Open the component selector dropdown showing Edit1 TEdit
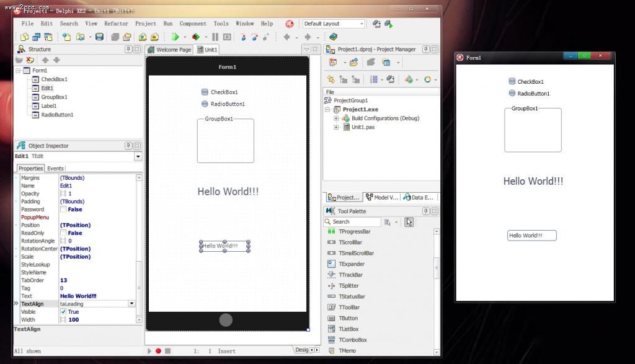The height and width of the screenshot is (364, 635). click(x=138, y=156)
